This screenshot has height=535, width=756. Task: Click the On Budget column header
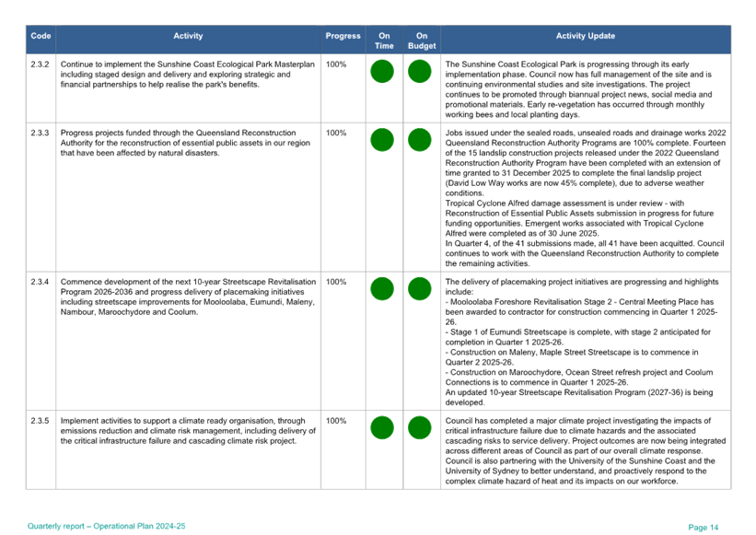(422, 40)
